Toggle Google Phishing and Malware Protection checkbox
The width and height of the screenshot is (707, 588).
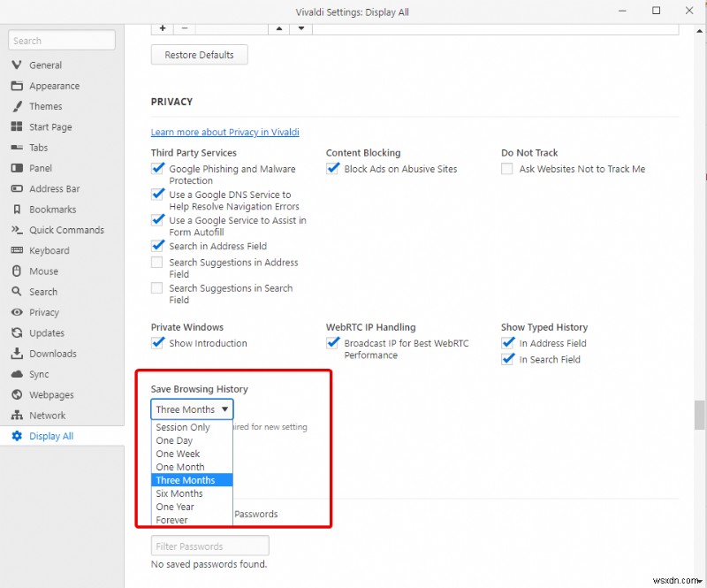pos(157,169)
